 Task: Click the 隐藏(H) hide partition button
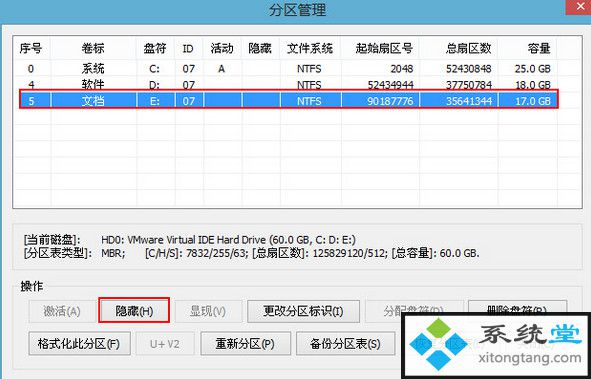click(134, 310)
